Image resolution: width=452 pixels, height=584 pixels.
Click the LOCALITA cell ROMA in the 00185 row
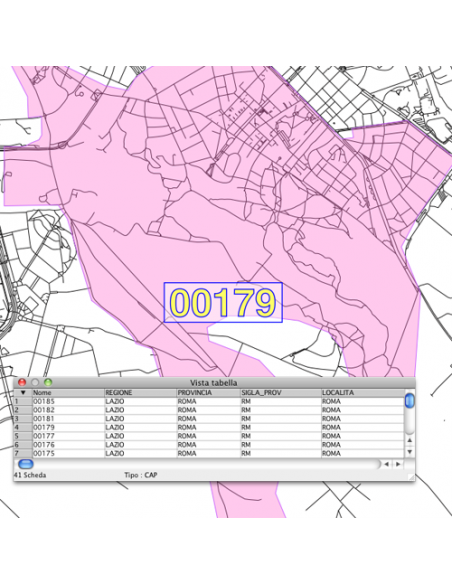click(363, 402)
